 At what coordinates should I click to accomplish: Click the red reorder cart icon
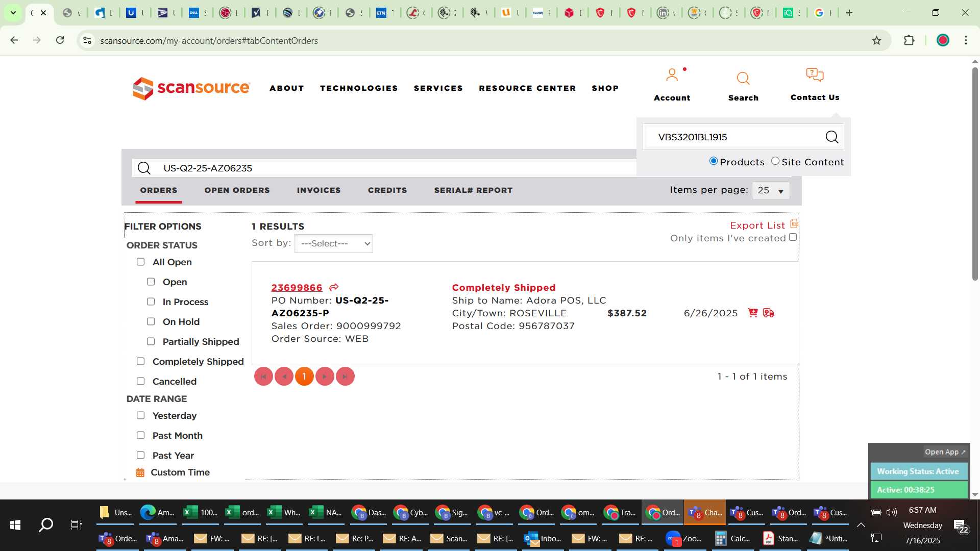pyautogui.click(x=752, y=313)
